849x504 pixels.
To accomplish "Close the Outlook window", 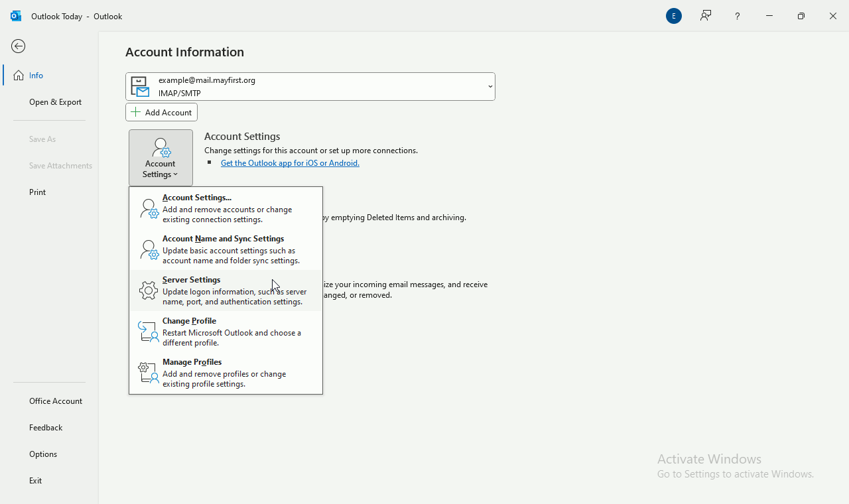I will tap(833, 16).
